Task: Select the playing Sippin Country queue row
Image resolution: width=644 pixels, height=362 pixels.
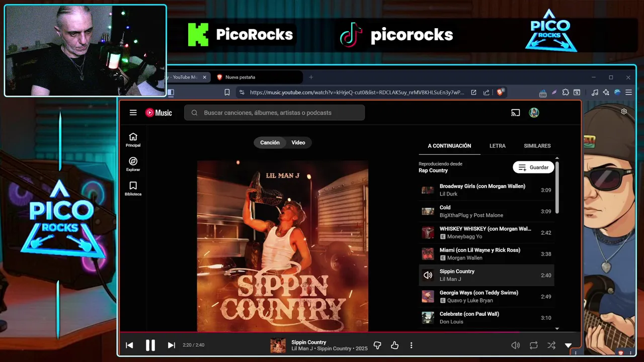Action: (486, 275)
